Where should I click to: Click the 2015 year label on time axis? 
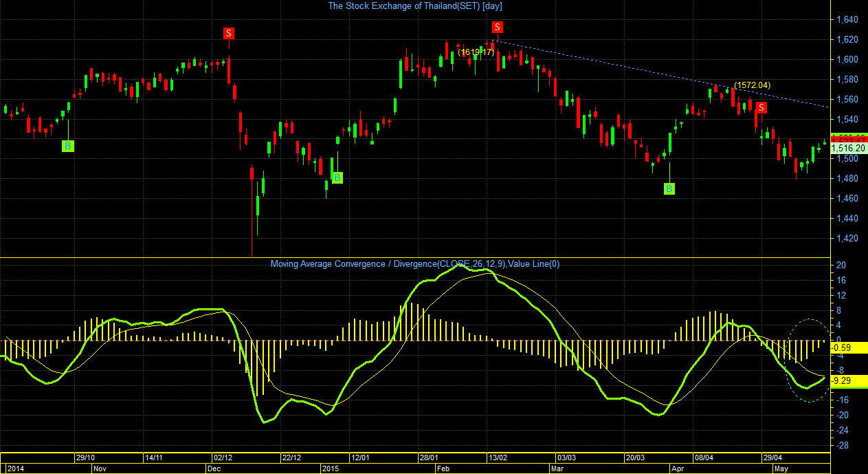click(331, 468)
